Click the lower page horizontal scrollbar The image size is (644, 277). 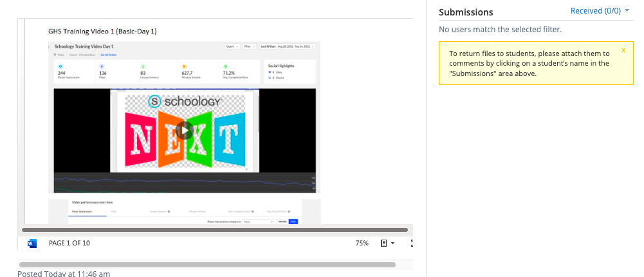point(207,265)
